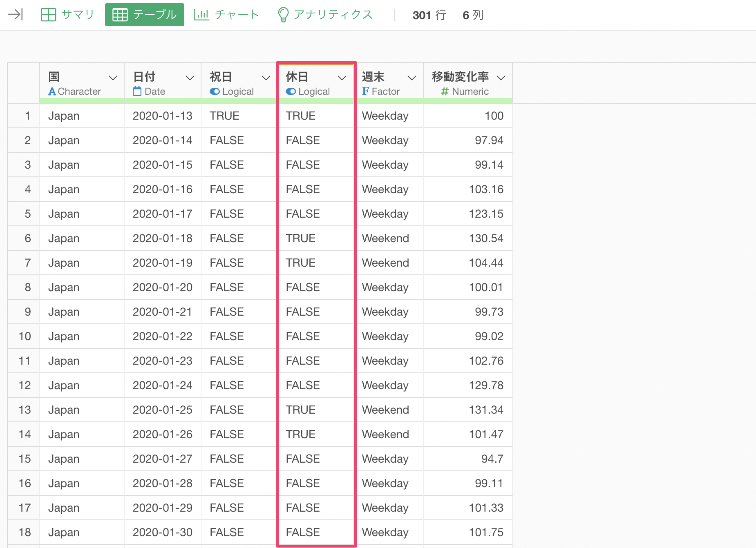Click the Date calendar icon under 日付
This screenshot has height=548, width=756.
point(137,91)
